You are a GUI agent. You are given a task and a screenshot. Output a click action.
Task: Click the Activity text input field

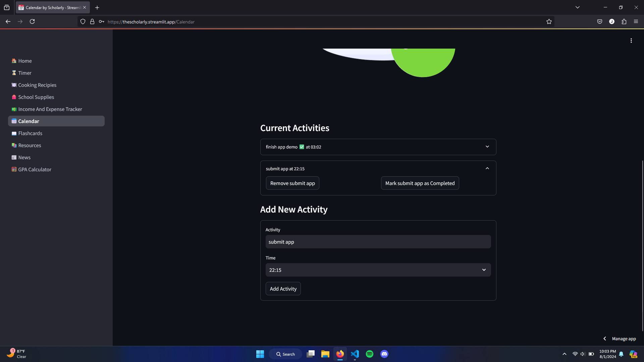point(378,242)
